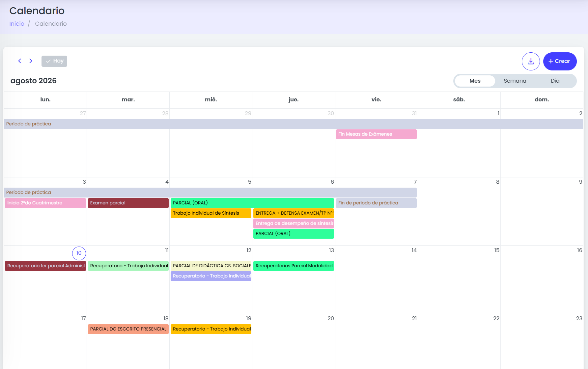Switch to Semana view
This screenshot has width=588, height=369.
[515, 81]
